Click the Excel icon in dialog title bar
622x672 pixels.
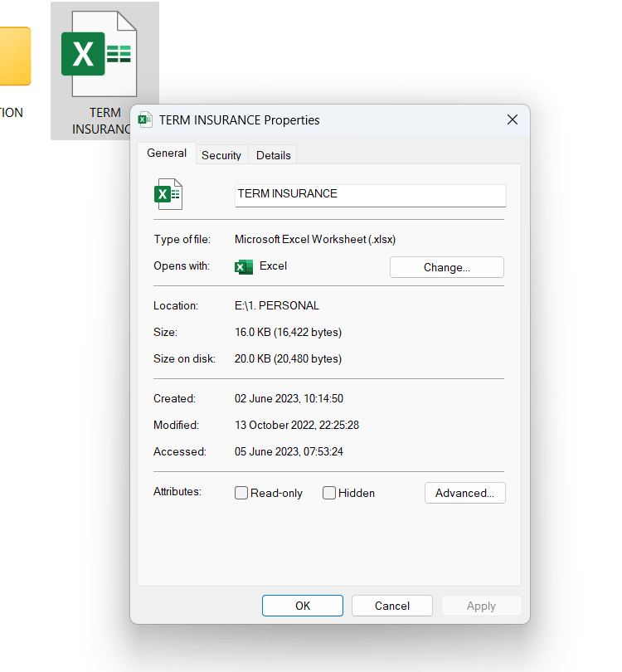pos(145,119)
